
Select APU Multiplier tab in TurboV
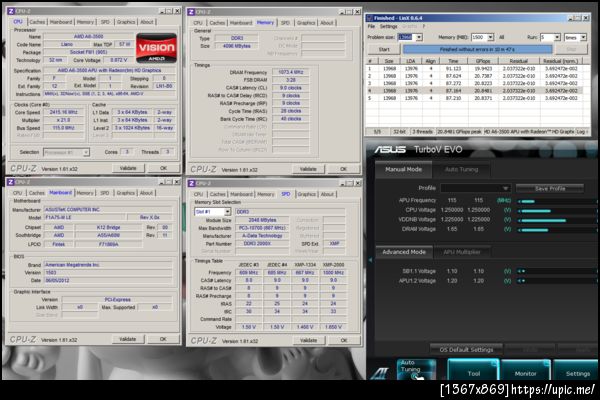tap(461, 252)
